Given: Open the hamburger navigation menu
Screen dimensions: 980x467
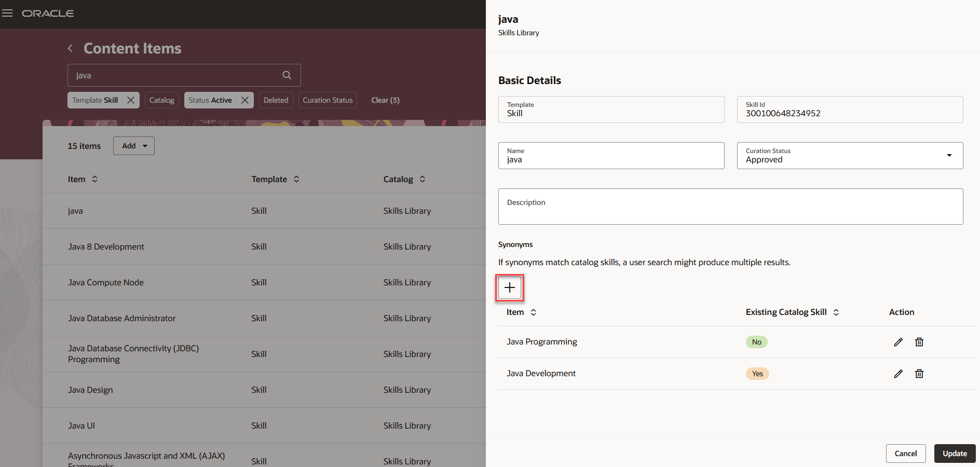Looking at the screenshot, I should 7,13.
